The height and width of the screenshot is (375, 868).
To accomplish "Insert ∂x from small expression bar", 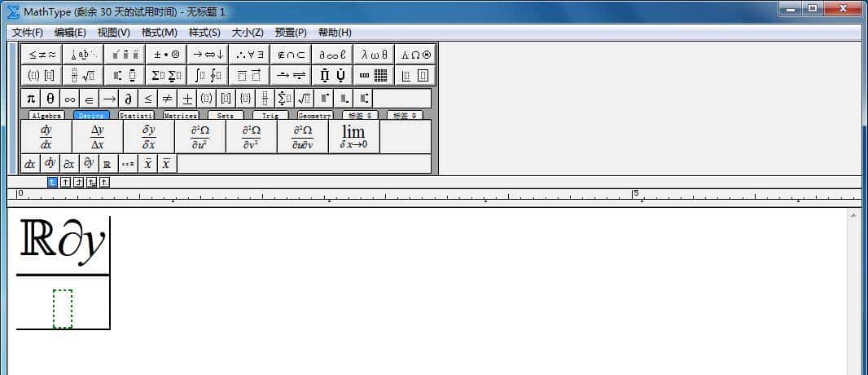I will point(69,164).
